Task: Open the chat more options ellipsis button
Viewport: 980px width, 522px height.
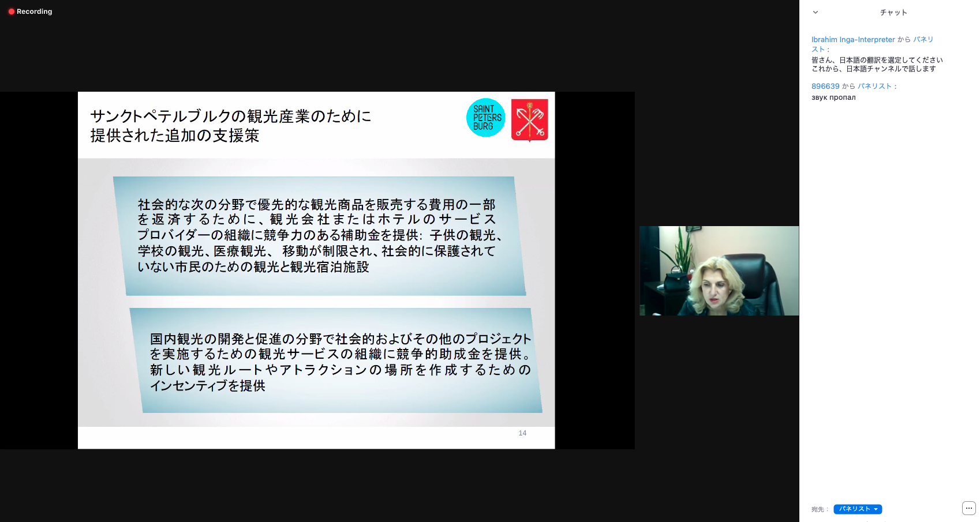Action: (x=968, y=508)
